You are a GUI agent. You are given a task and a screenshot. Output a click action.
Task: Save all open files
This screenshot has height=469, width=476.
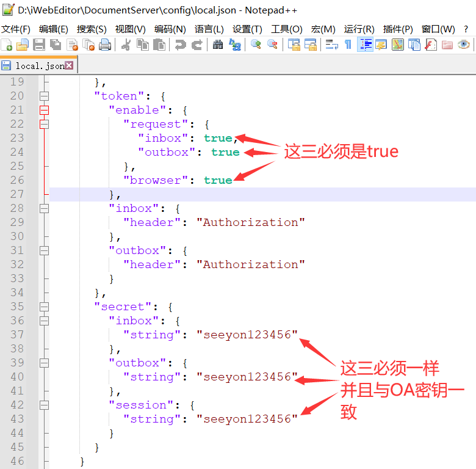point(56,45)
